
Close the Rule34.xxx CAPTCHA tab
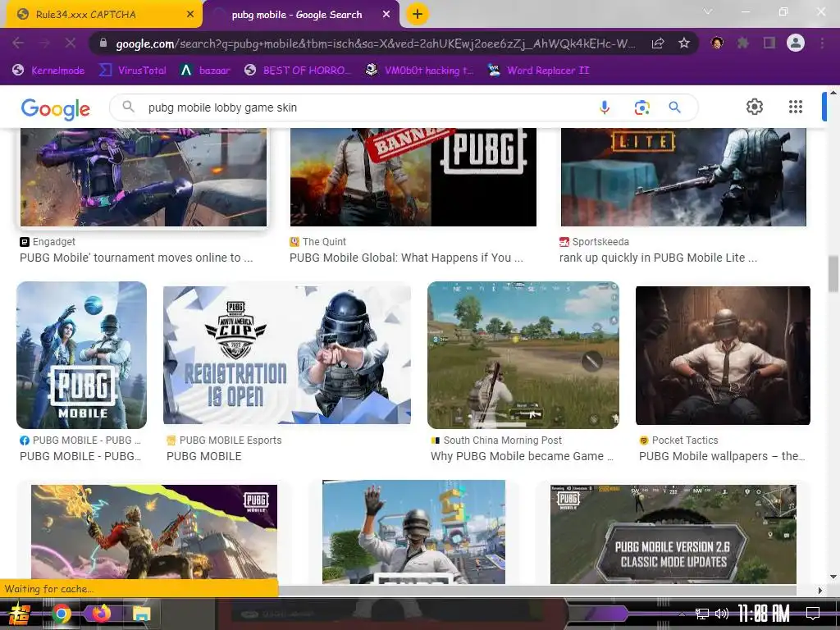pyautogui.click(x=190, y=15)
